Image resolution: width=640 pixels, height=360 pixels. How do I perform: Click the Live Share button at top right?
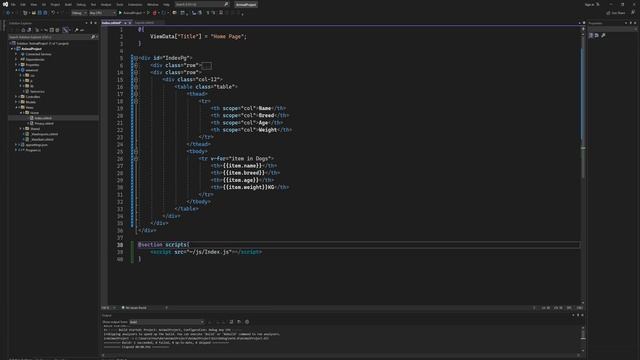click(x=616, y=13)
